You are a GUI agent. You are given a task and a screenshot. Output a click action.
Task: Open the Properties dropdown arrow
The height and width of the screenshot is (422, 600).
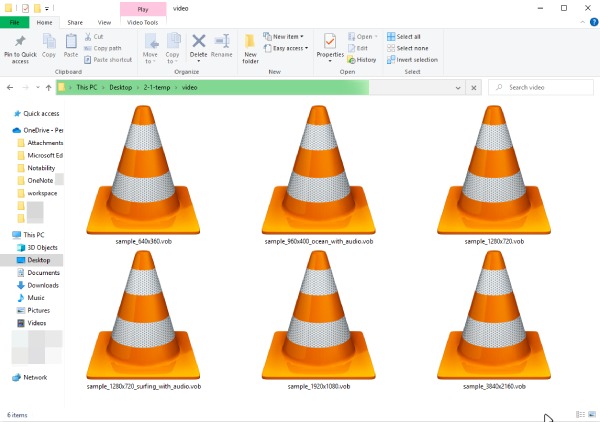click(x=330, y=61)
